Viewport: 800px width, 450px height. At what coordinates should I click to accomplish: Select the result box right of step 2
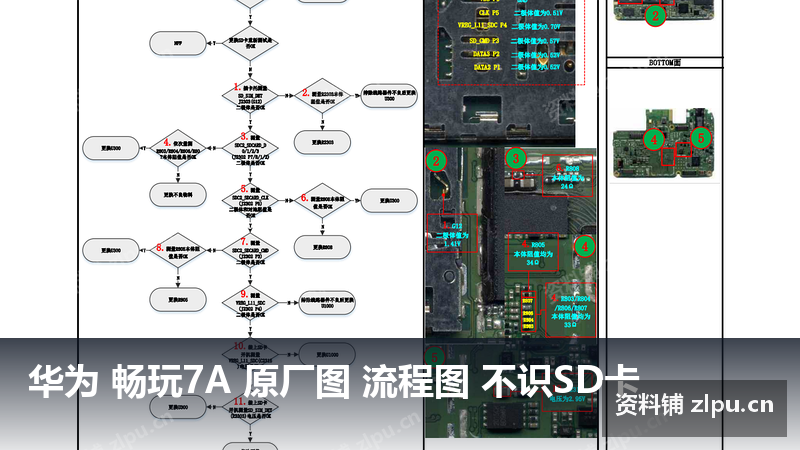pos(389,95)
